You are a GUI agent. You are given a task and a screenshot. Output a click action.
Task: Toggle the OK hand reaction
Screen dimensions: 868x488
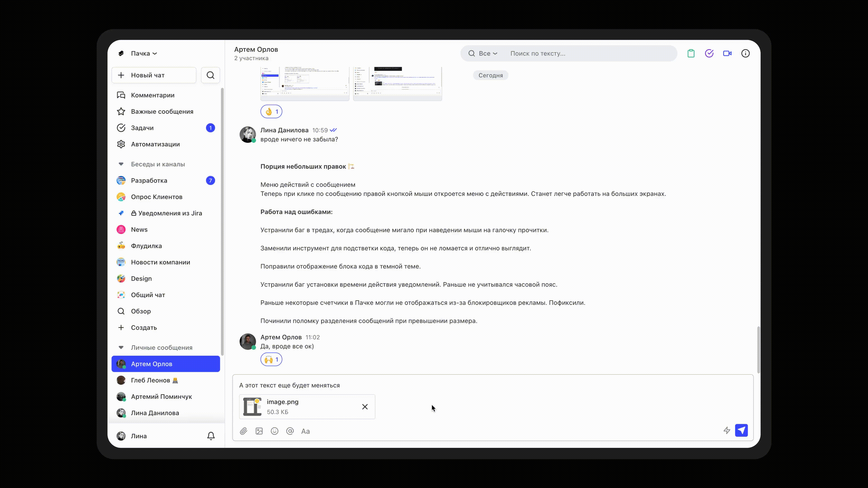(271, 111)
